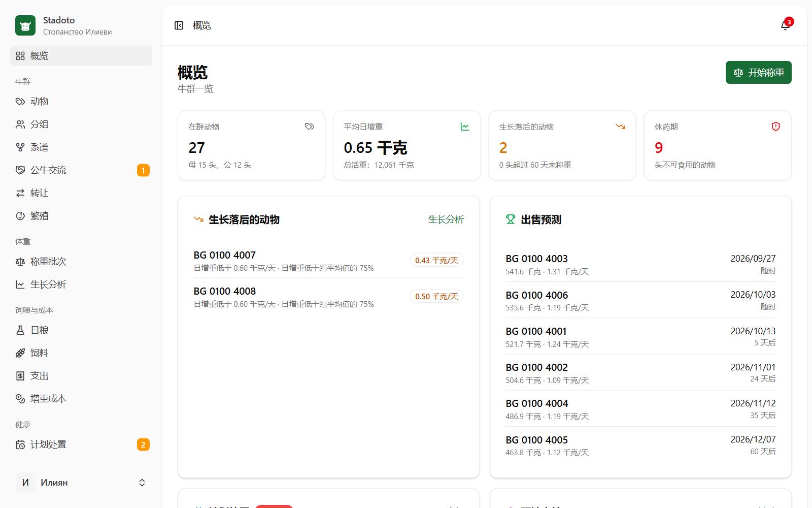
Task: Click the red shield icon on 休药期 card
Action: pos(775,126)
